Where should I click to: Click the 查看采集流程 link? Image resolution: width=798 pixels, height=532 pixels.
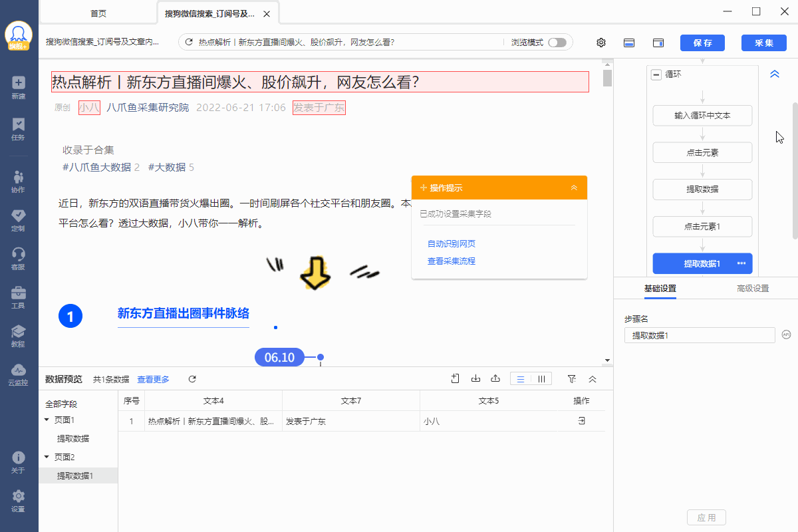point(452,261)
